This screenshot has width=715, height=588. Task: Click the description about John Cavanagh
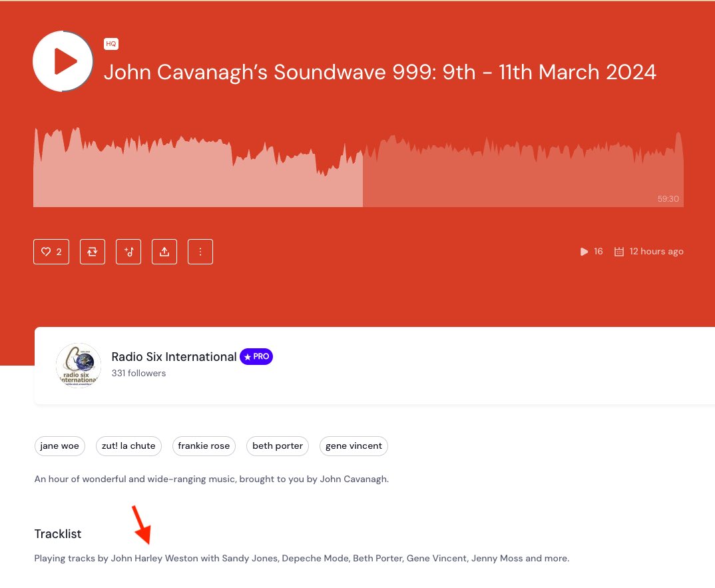click(x=212, y=479)
